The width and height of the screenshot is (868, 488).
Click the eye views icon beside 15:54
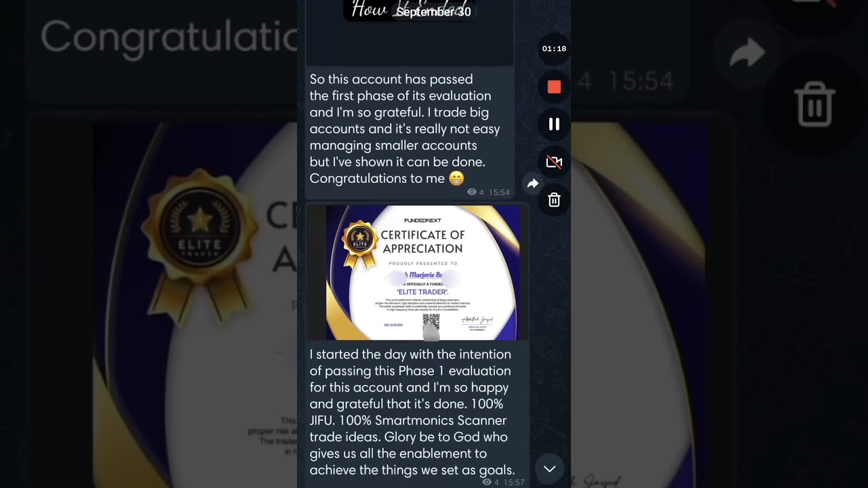[472, 192]
